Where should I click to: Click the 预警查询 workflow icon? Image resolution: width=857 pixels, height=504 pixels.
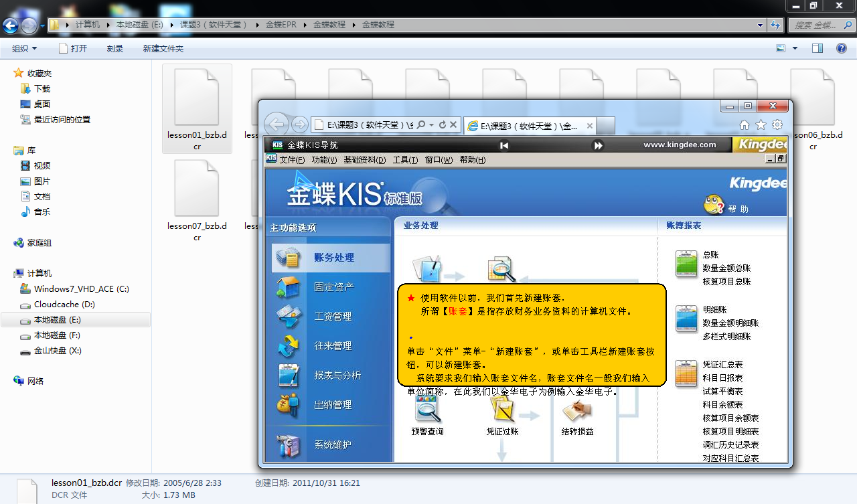coord(427,408)
